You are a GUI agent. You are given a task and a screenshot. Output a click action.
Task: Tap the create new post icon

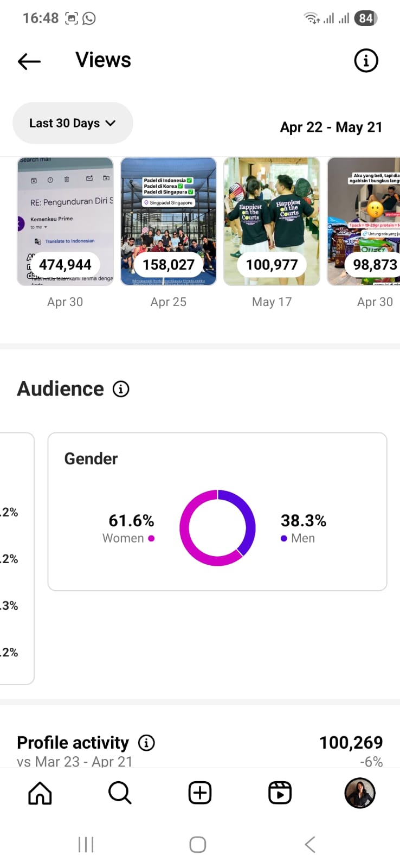(x=200, y=793)
